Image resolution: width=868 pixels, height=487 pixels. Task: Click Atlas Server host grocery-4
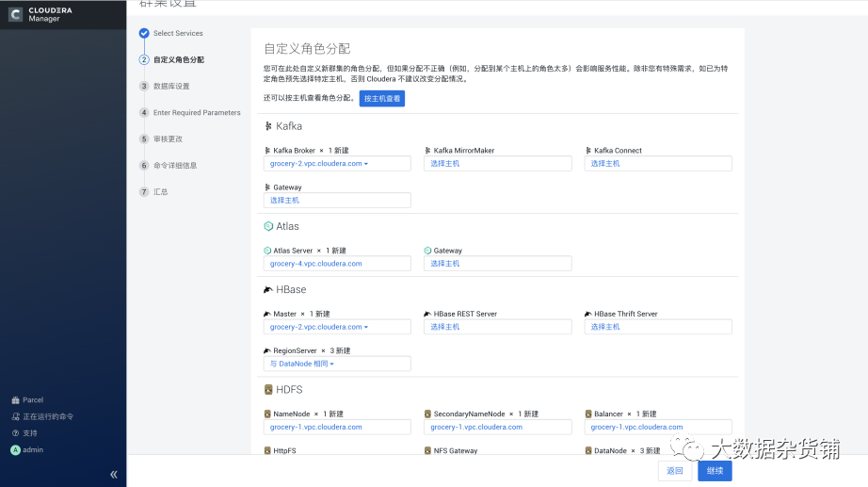pyautogui.click(x=316, y=264)
